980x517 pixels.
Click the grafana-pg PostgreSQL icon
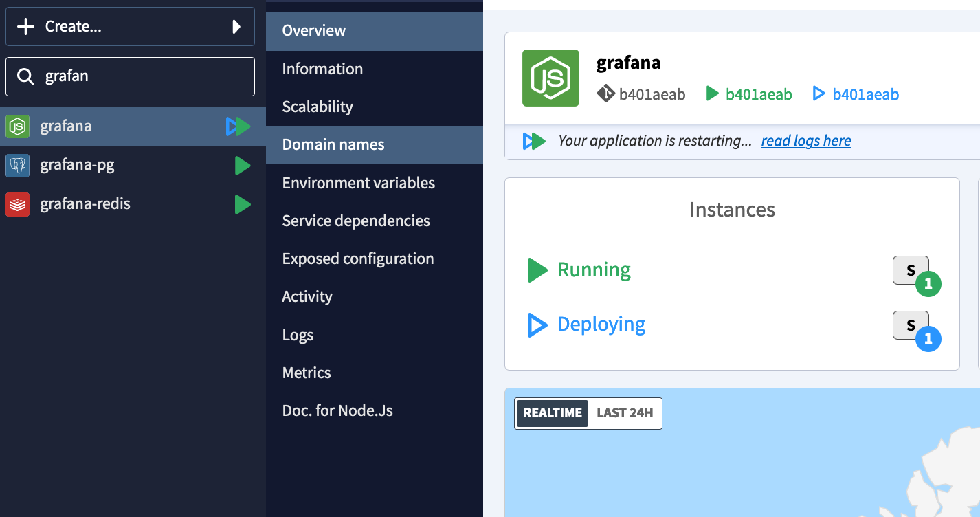point(17,166)
